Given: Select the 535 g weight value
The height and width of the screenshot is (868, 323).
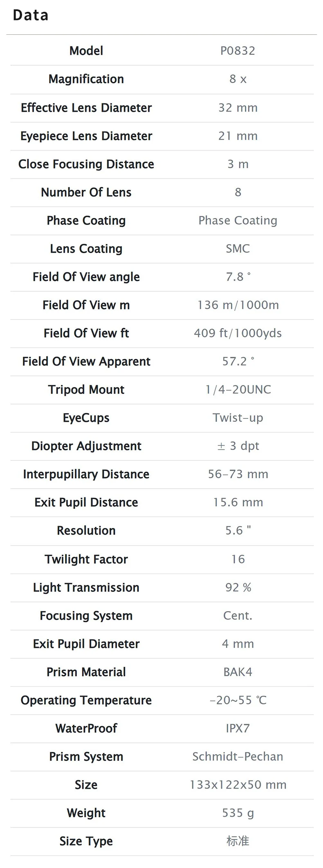Looking at the screenshot, I should (238, 813).
